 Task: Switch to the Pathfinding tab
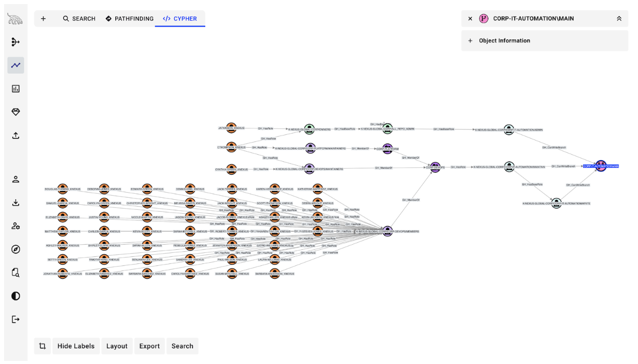tap(129, 19)
